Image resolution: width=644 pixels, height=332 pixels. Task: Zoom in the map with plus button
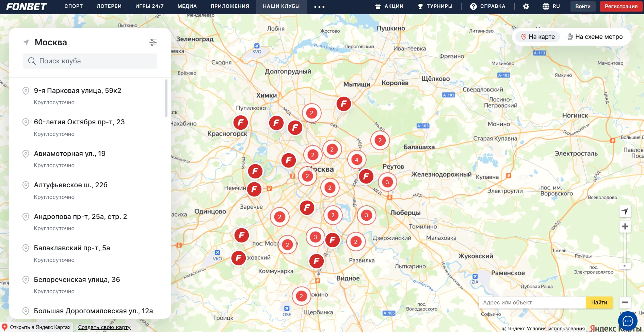click(x=625, y=226)
